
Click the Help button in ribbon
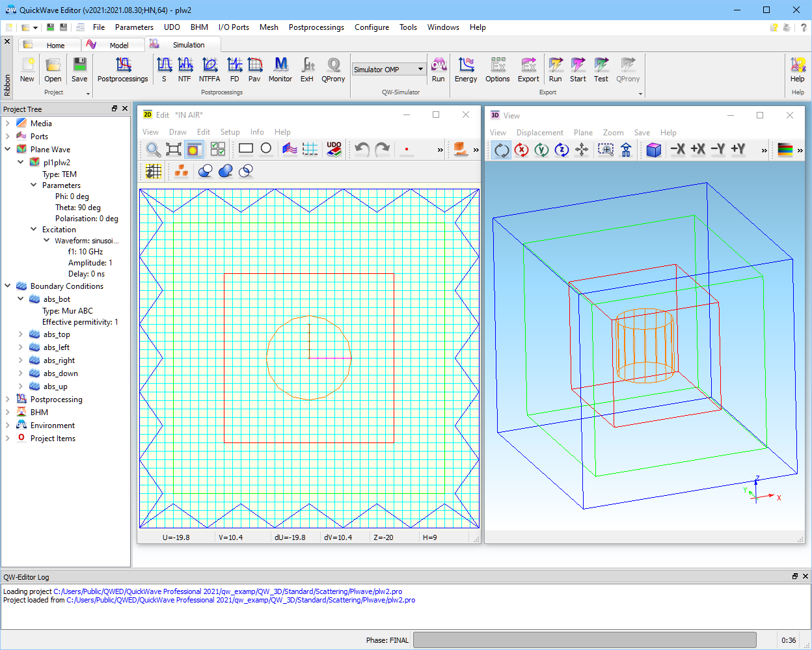pos(797,70)
